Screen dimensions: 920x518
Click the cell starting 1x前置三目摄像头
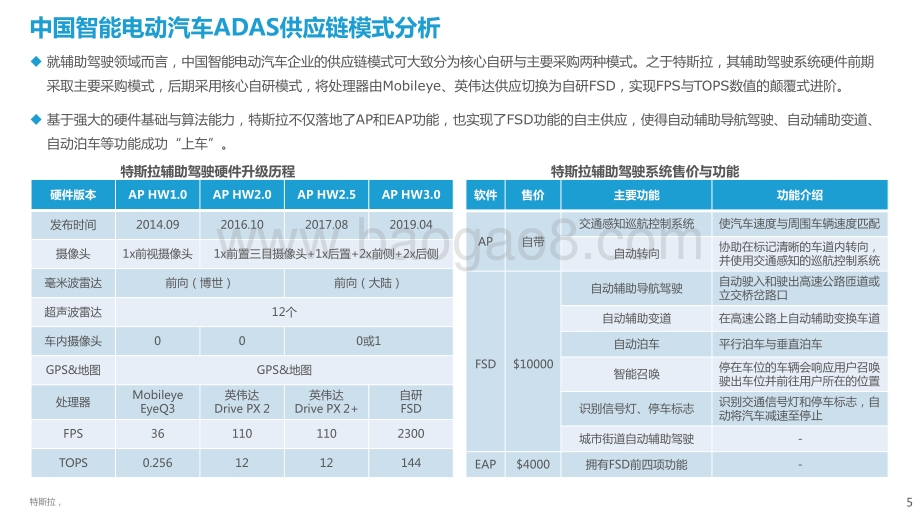(326, 254)
